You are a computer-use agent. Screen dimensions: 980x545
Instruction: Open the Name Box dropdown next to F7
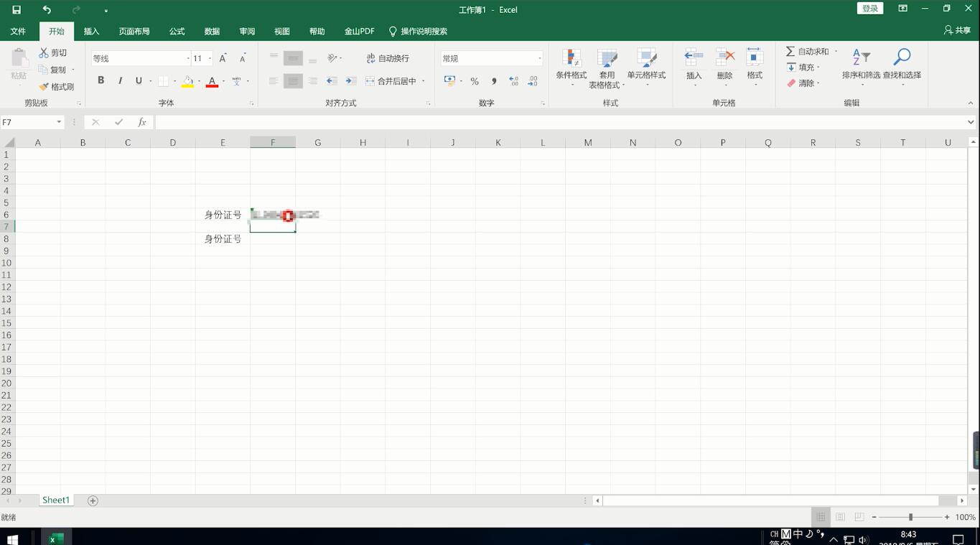(59, 123)
